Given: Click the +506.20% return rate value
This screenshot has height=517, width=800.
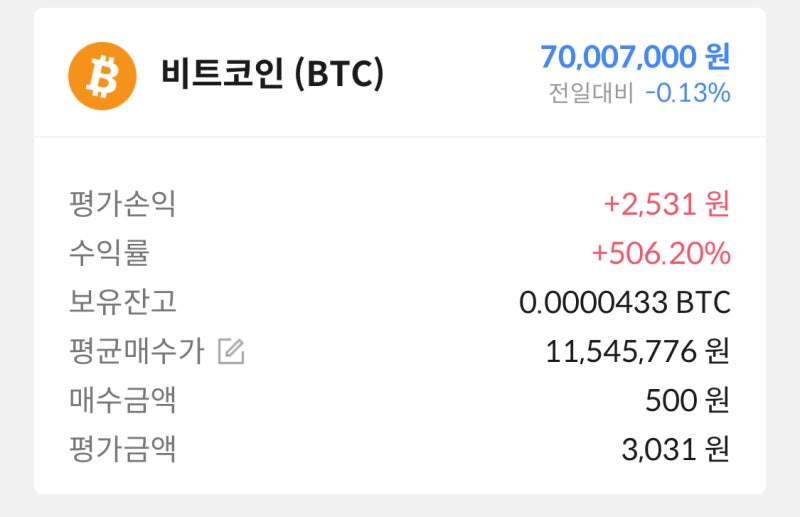Looking at the screenshot, I should 661,253.
